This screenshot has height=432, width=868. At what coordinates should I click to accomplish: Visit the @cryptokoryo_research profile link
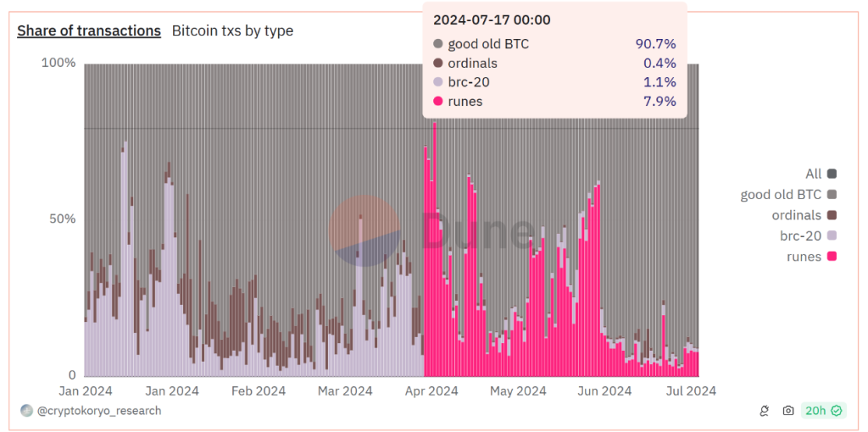point(99,411)
